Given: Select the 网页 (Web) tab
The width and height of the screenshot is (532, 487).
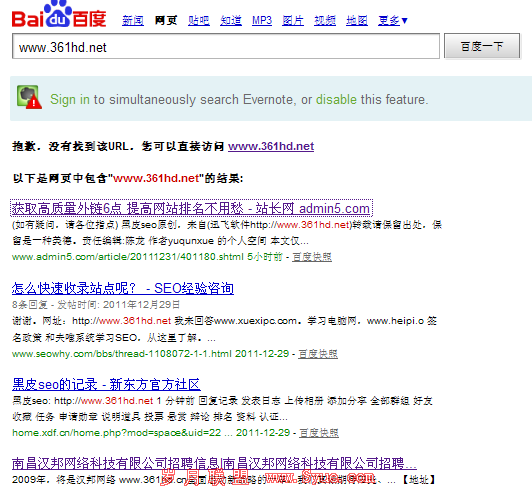Looking at the screenshot, I should pos(166,20).
